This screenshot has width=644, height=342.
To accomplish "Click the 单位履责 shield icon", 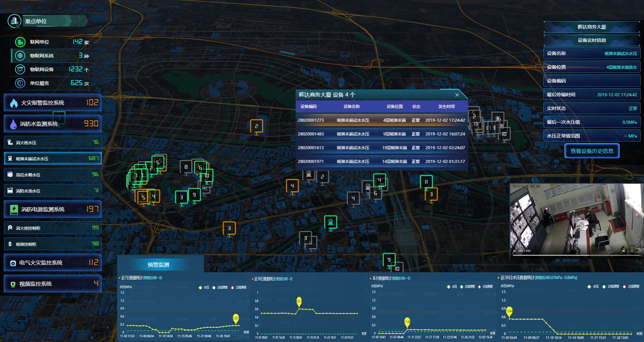I will pyautogui.click(x=20, y=83).
